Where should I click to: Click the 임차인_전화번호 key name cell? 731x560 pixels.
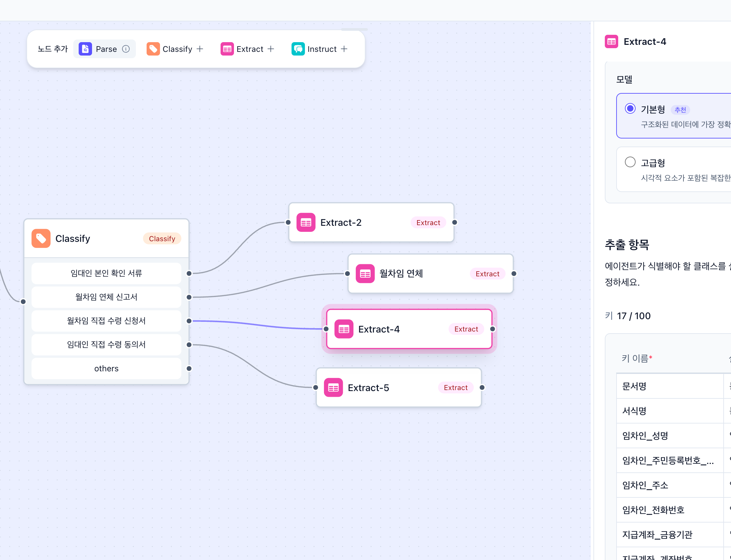670,510
